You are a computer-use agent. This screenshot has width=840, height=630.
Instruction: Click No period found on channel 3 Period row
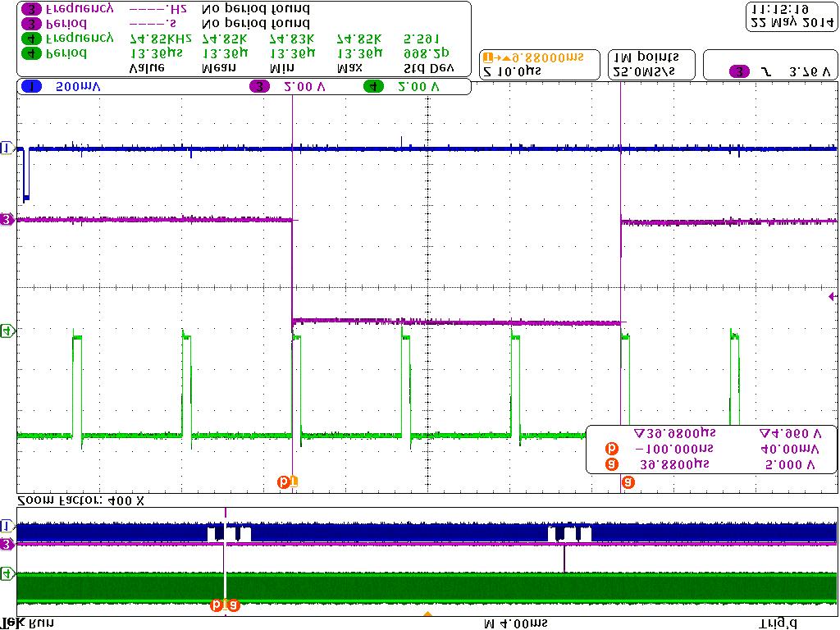[x=256, y=24]
